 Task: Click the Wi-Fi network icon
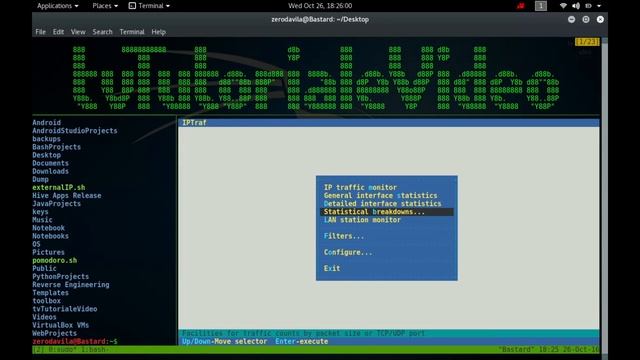coord(563,6)
